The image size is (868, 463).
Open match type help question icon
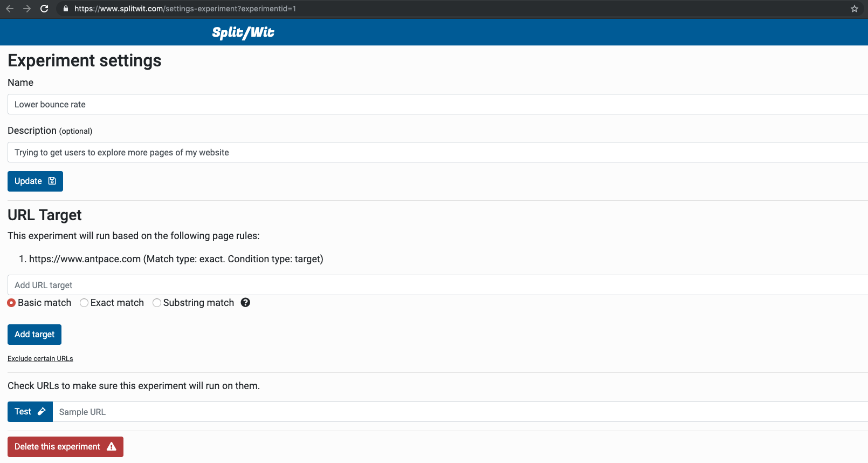coord(245,303)
